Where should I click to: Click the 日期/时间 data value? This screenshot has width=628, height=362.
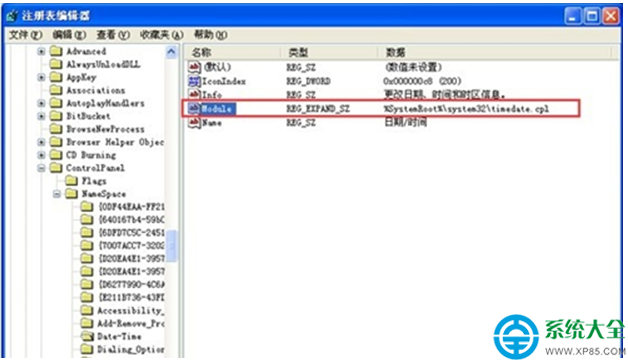click(x=406, y=123)
